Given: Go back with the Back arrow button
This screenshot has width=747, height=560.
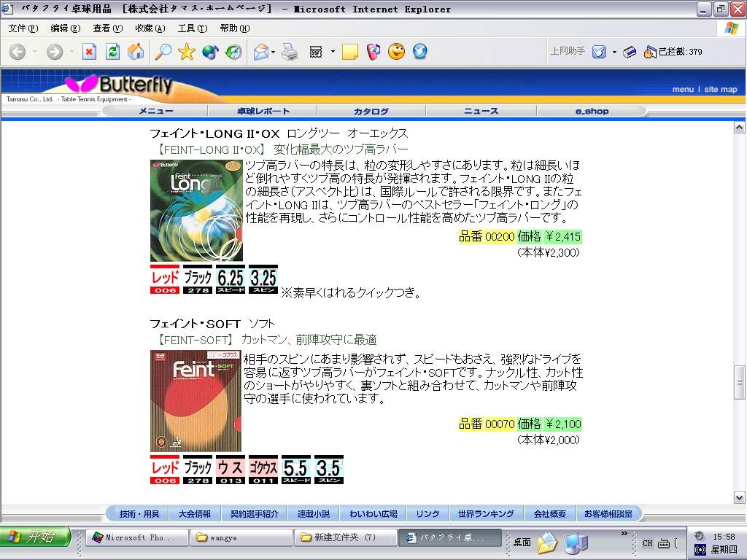Looking at the screenshot, I should pyautogui.click(x=18, y=52).
